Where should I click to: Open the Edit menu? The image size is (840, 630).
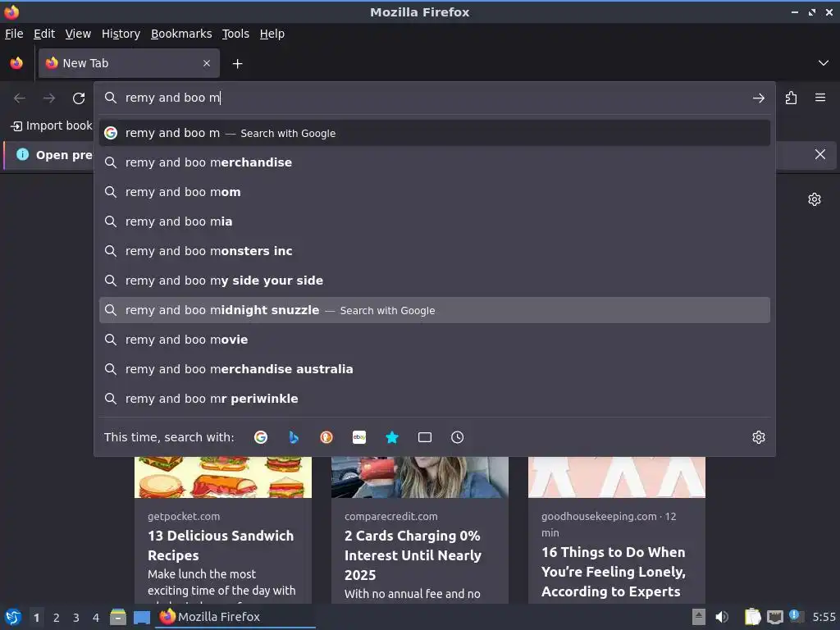[44, 34]
